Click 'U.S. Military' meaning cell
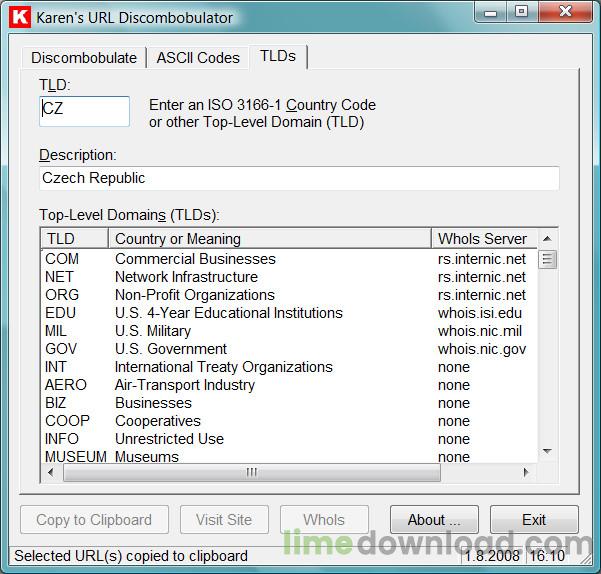 point(153,331)
